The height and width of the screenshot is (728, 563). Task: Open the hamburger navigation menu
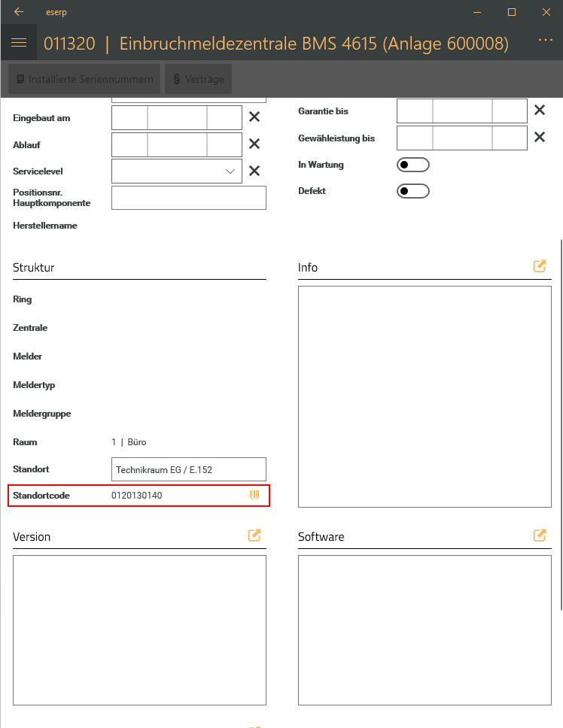tap(19, 44)
